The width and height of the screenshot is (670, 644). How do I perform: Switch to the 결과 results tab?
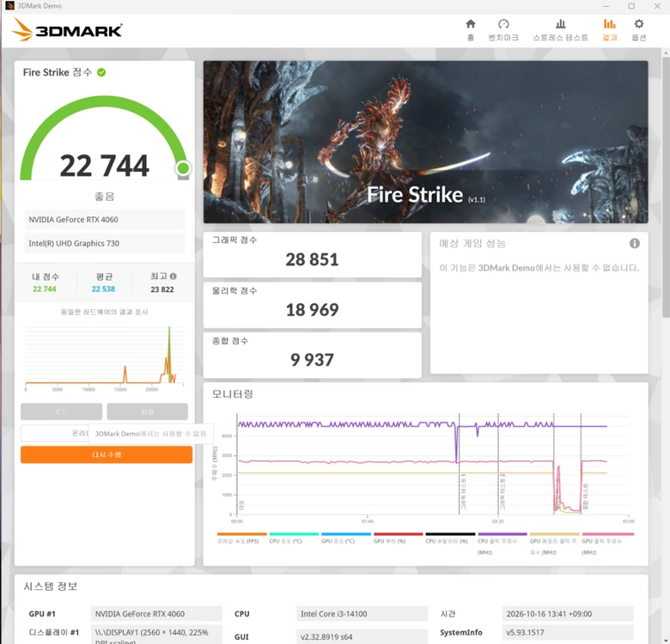pos(609,29)
